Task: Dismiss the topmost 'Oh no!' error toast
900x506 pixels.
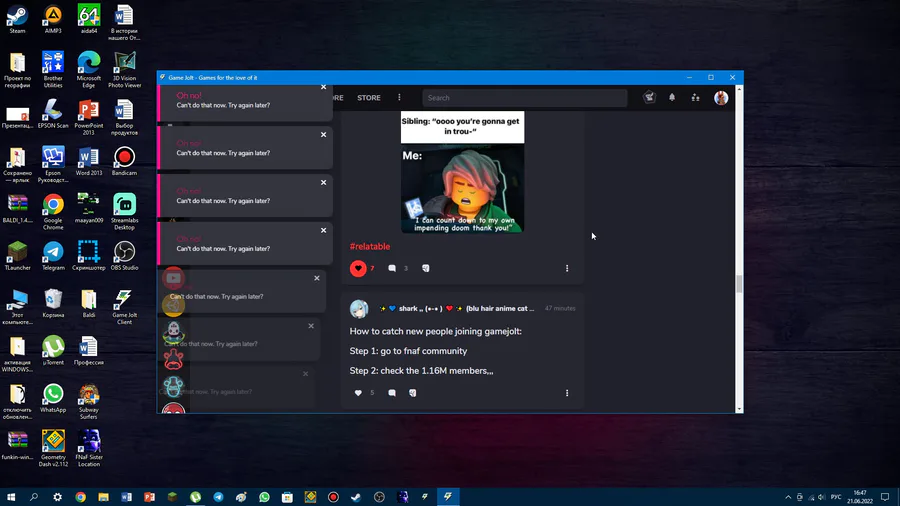Action: click(324, 87)
